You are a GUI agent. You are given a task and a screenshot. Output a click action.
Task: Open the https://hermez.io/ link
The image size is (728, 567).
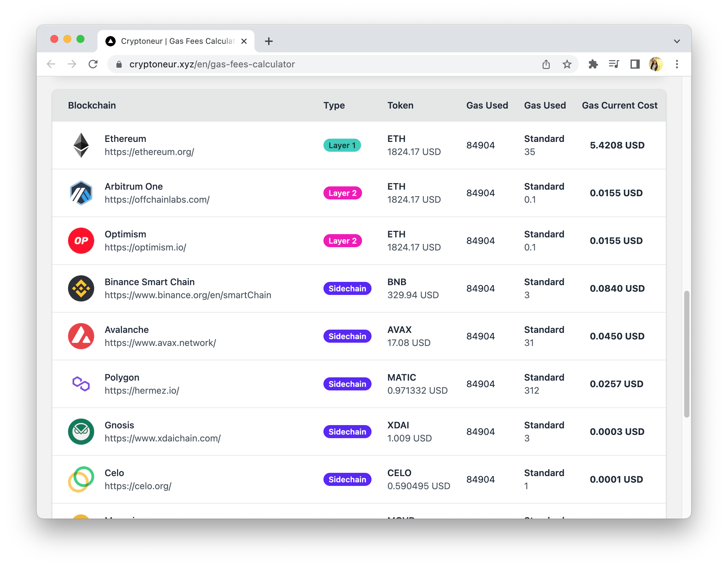[x=142, y=390]
